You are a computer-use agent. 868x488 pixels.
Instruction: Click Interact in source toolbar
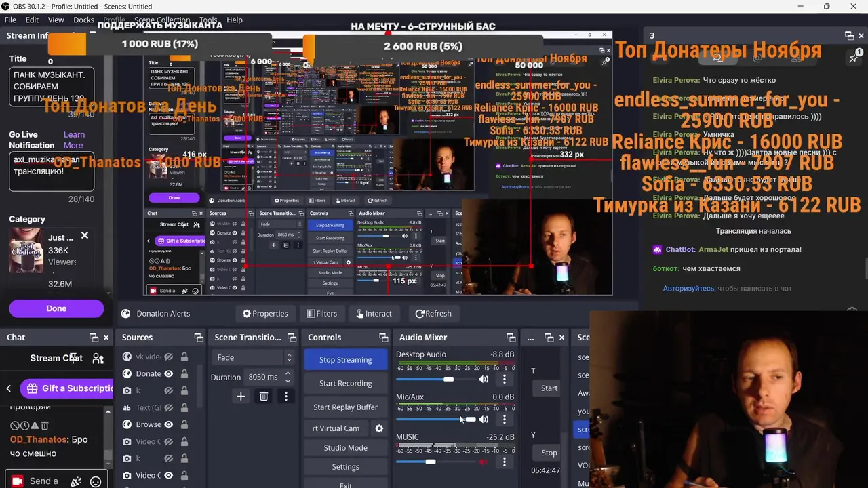374,313
